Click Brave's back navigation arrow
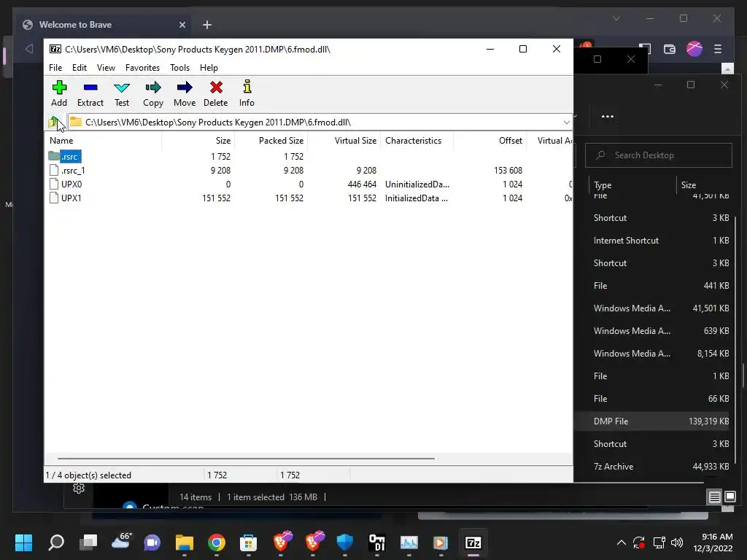The image size is (747, 560). [x=29, y=49]
